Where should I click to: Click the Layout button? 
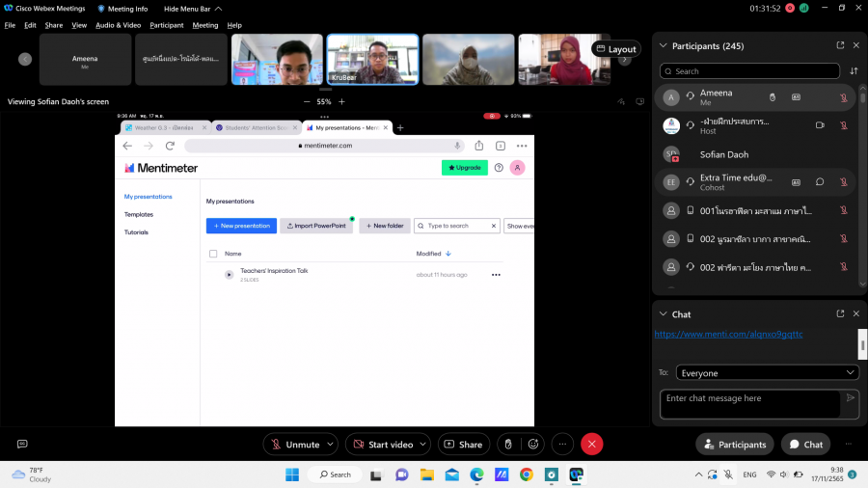(615, 49)
